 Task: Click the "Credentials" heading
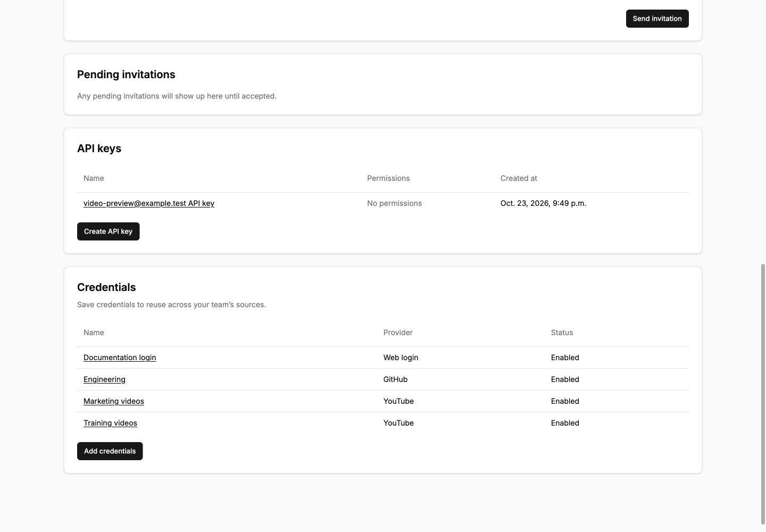point(106,287)
